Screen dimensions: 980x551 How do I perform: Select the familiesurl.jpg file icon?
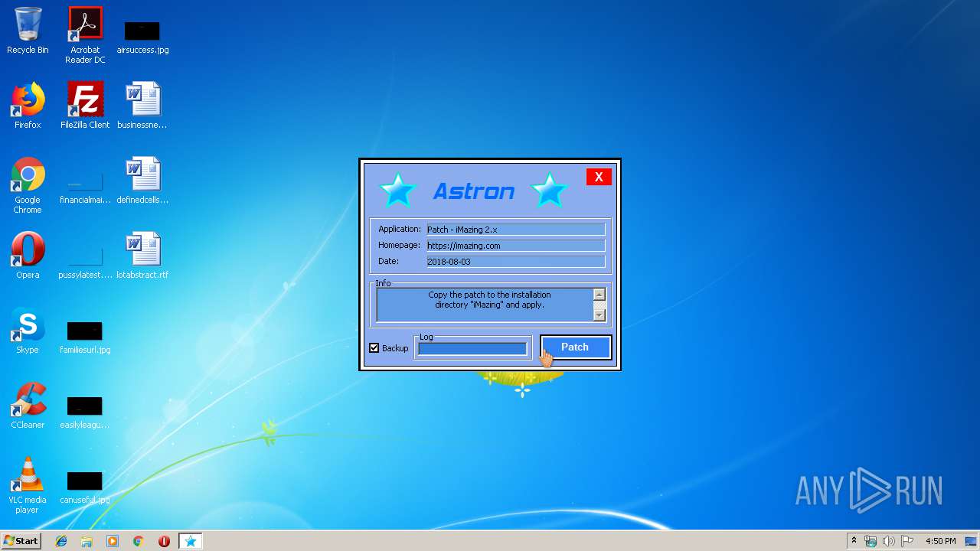[x=85, y=337]
